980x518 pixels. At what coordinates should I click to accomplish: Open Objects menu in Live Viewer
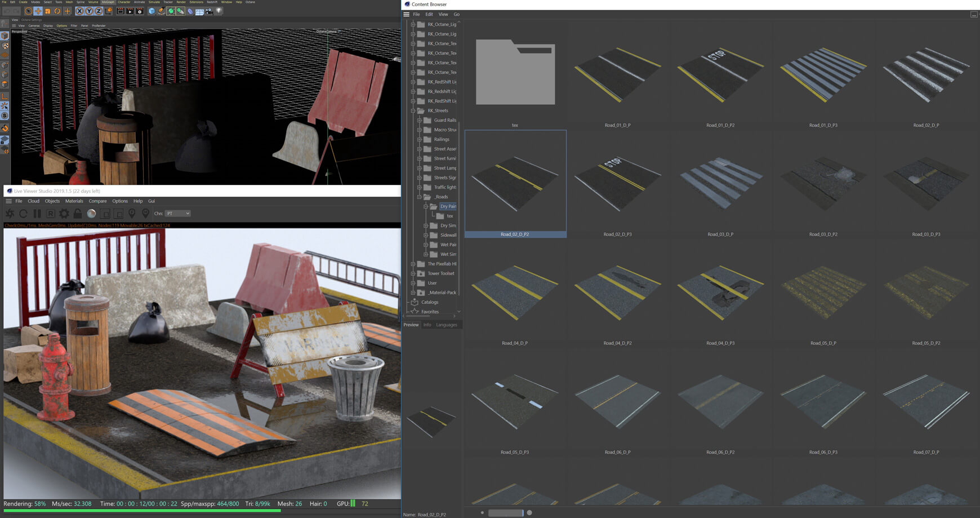coord(52,201)
